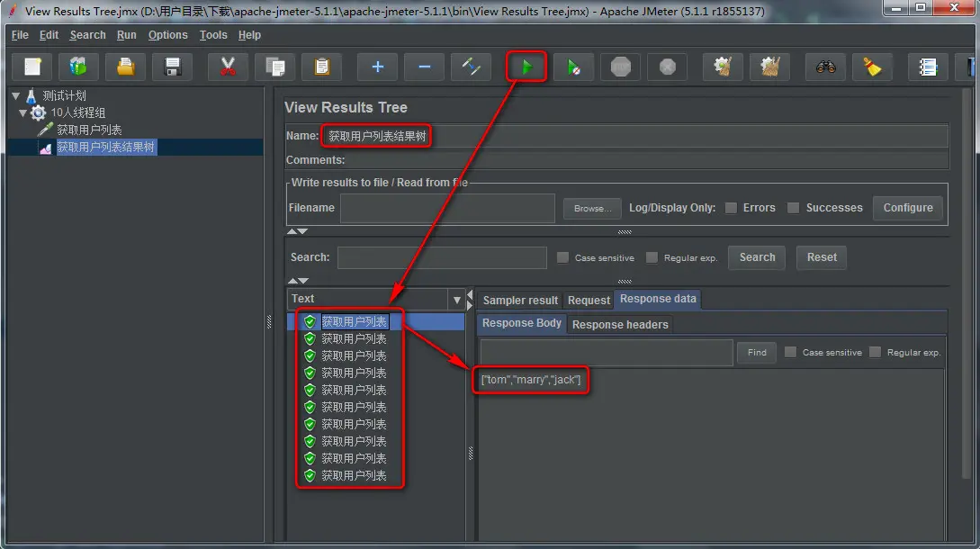980x549 pixels.
Task: Open the Search menu
Action: click(87, 35)
